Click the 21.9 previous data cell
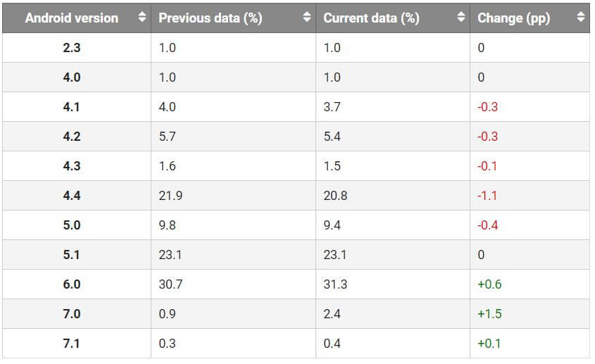Image resolution: width=595 pixels, height=364 pixels. 170,196
